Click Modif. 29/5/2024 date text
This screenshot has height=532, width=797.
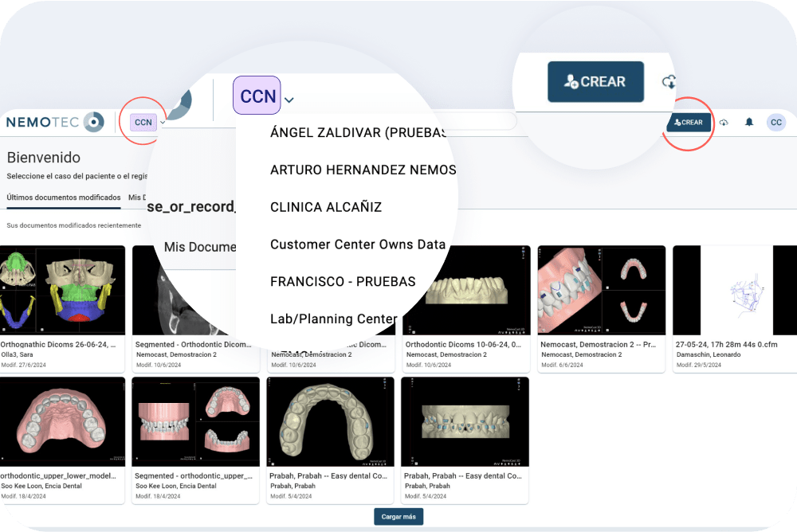[699, 365]
